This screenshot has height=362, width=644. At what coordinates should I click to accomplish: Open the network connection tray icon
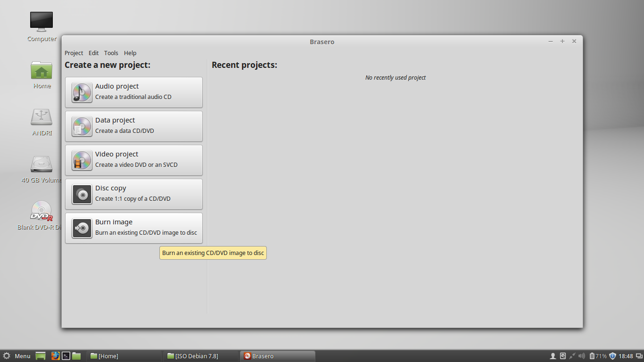[x=572, y=356]
